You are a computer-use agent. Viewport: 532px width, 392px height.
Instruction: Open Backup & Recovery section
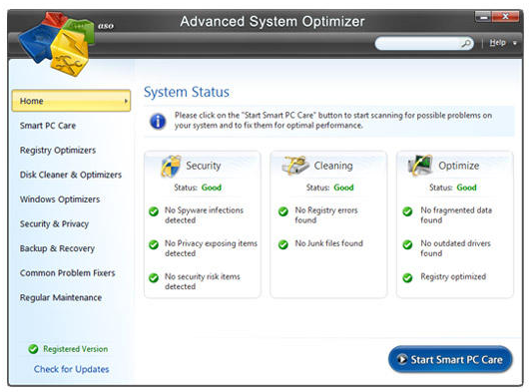tap(57, 248)
